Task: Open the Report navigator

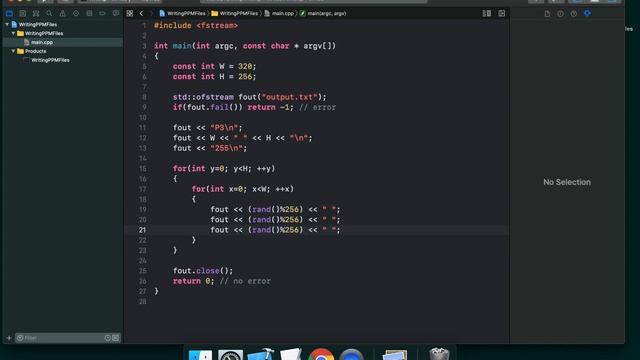Action: tap(116, 13)
